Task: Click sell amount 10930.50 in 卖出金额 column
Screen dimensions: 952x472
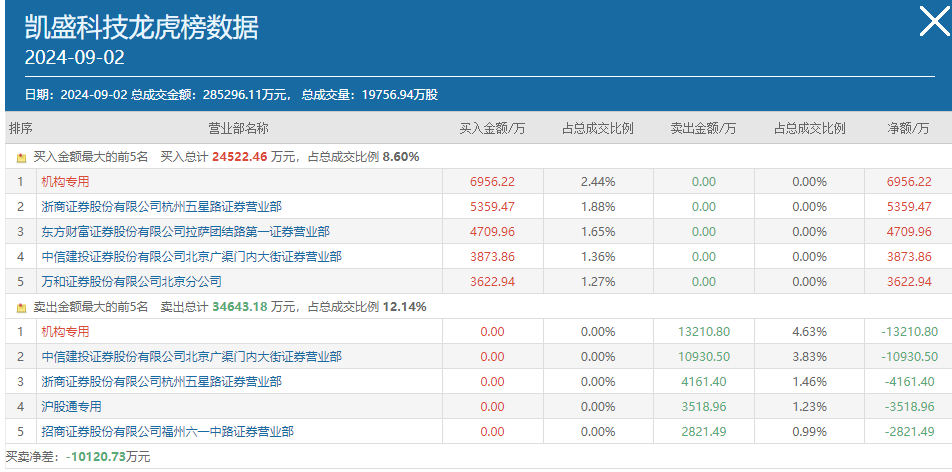Action: coord(704,357)
